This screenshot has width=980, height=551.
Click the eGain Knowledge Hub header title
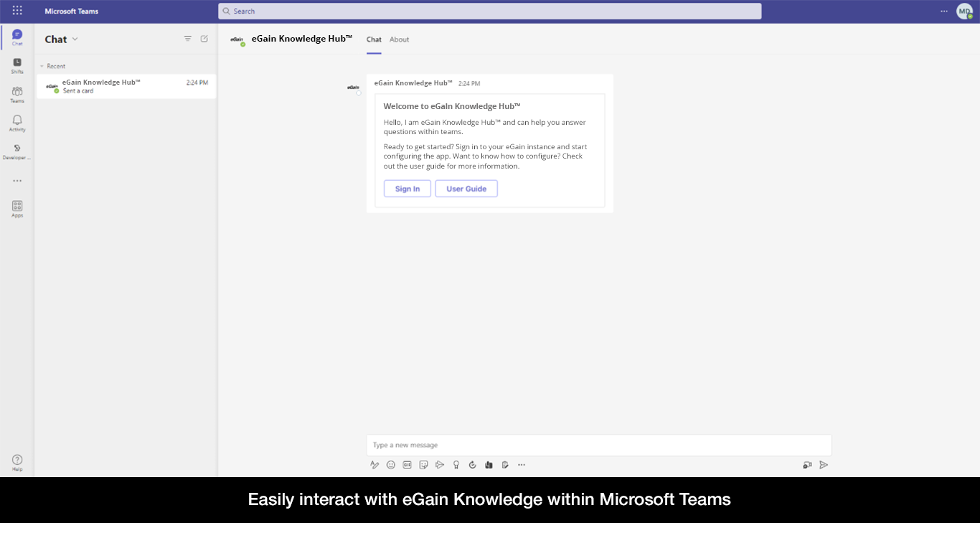coord(302,39)
